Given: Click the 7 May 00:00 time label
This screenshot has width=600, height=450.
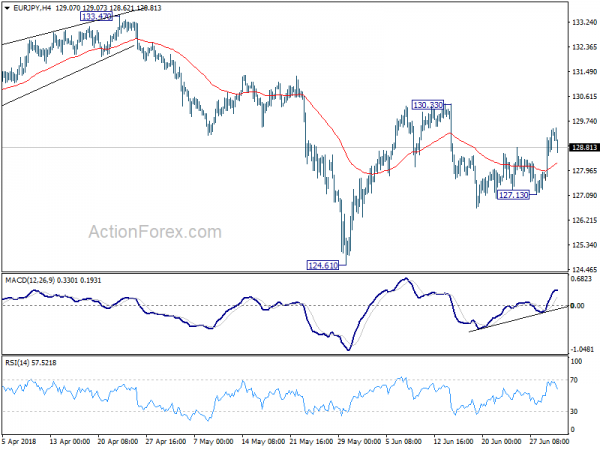Looking at the screenshot, I should tap(214, 442).
